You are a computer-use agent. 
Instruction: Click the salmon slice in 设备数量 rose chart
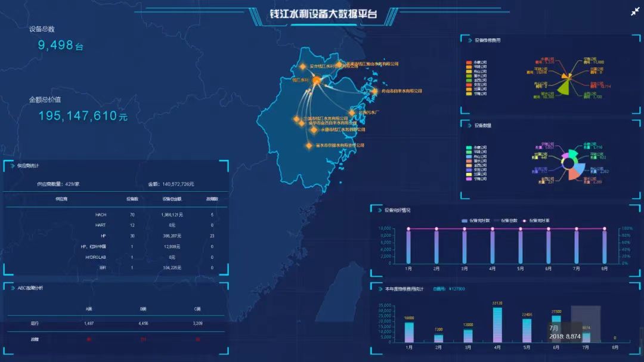(x=574, y=174)
